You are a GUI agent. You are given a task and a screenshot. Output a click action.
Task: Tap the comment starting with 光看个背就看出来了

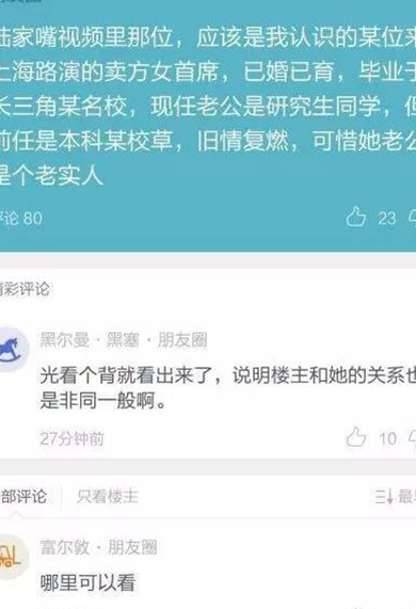228,388
